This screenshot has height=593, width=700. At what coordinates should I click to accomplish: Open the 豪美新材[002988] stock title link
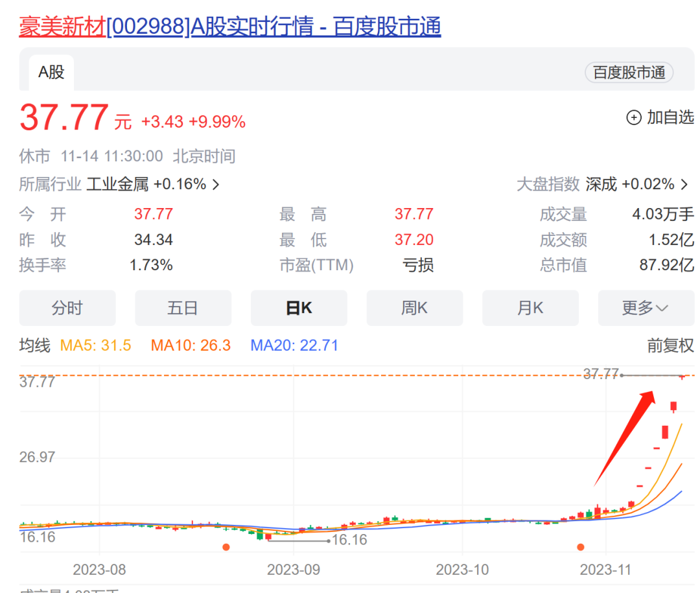pos(230,27)
